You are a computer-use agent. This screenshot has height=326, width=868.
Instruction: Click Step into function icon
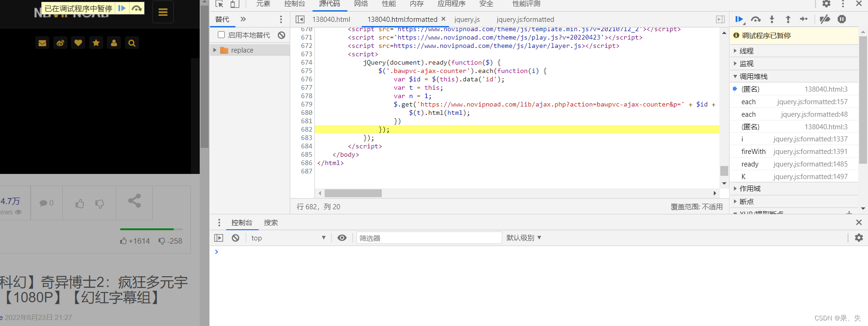[772, 19]
